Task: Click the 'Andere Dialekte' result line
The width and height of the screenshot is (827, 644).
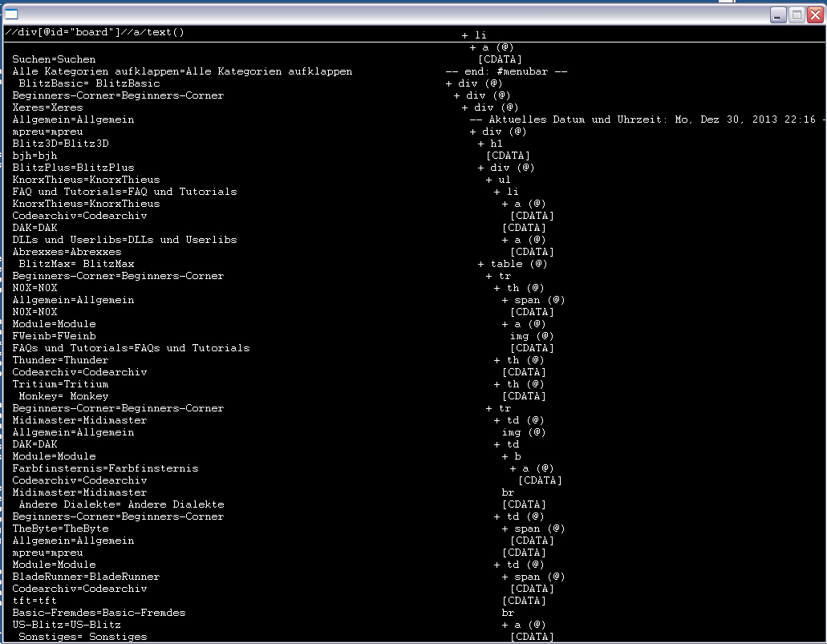Action: (121, 504)
